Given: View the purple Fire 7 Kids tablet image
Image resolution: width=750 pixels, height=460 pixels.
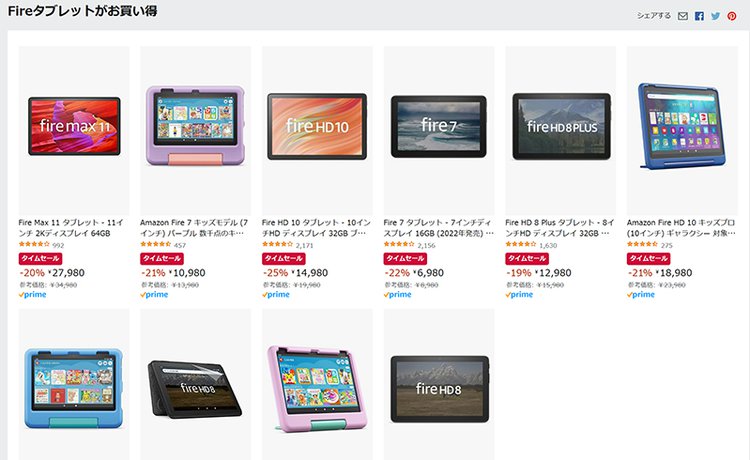Looking at the screenshot, I should (x=195, y=126).
